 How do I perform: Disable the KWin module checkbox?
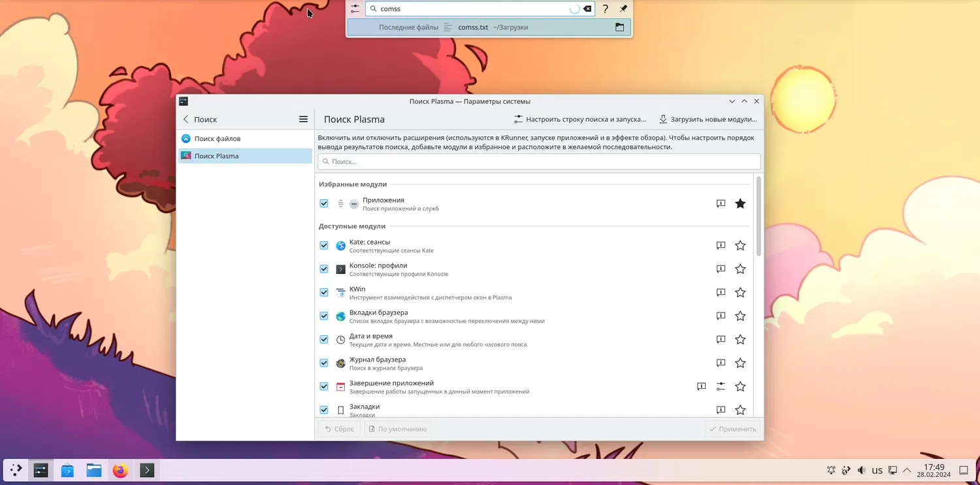pyautogui.click(x=324, y=293)
